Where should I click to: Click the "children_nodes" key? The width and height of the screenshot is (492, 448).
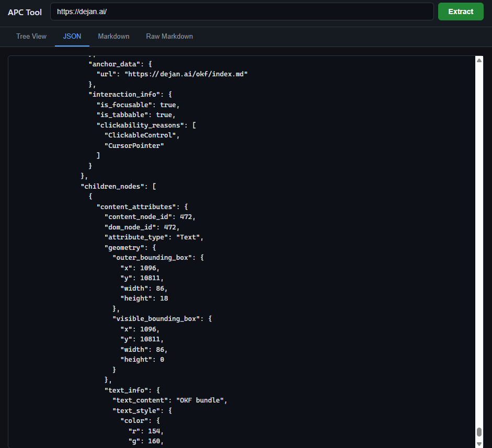point(114,186)
